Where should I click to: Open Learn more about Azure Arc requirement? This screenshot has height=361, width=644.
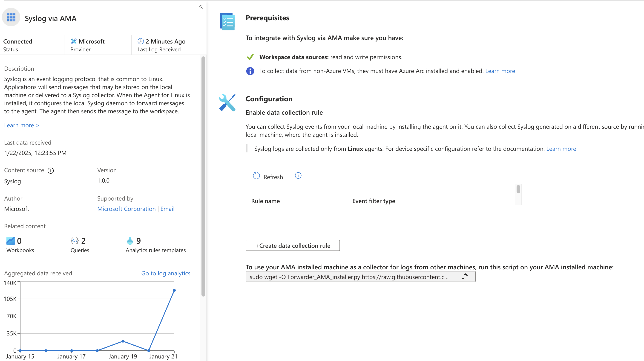click(500, 71)
